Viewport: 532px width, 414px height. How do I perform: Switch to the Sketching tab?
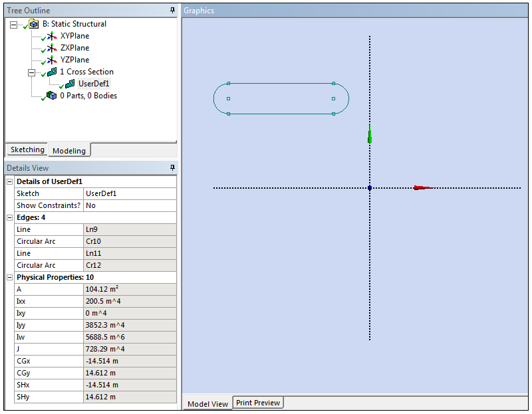(27, 150)
